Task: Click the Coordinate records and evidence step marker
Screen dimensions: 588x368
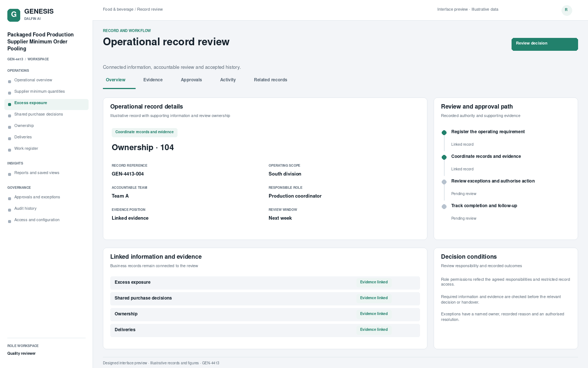Action: tap(444, 157)
